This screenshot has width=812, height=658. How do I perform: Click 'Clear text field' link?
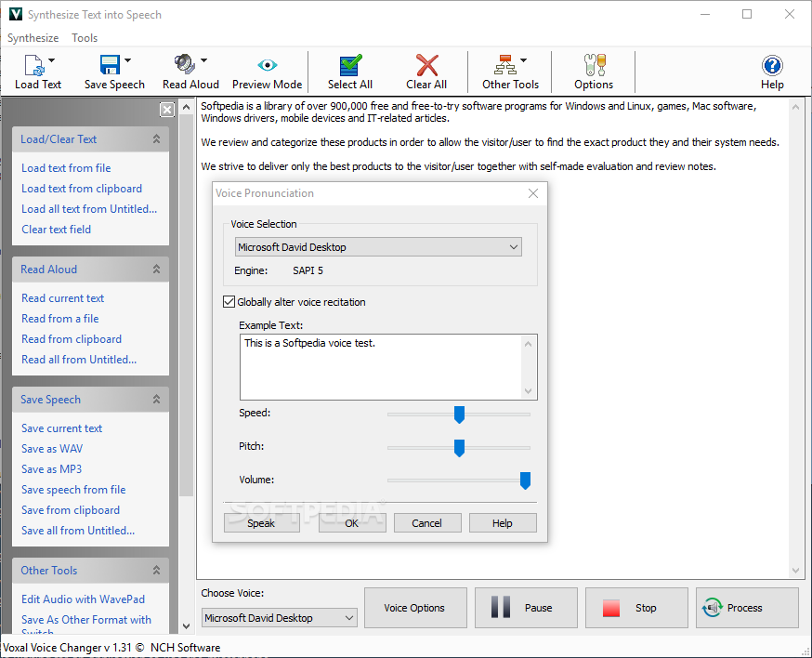[56, 229]
